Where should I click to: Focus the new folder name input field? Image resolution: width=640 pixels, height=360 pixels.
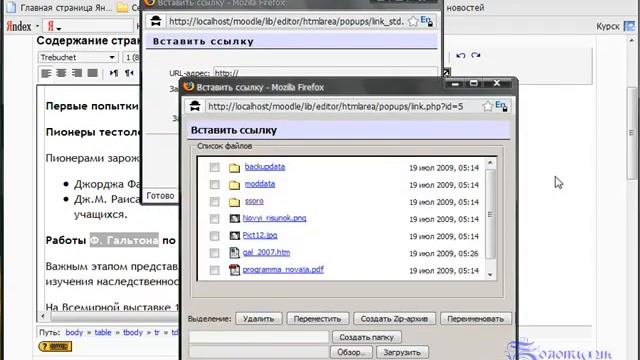259,337
